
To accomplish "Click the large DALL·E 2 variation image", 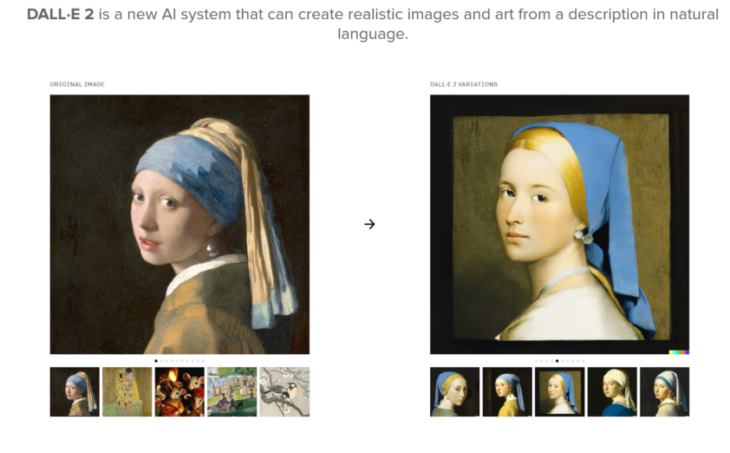I will pyautogui.click(x=560, y=224).
